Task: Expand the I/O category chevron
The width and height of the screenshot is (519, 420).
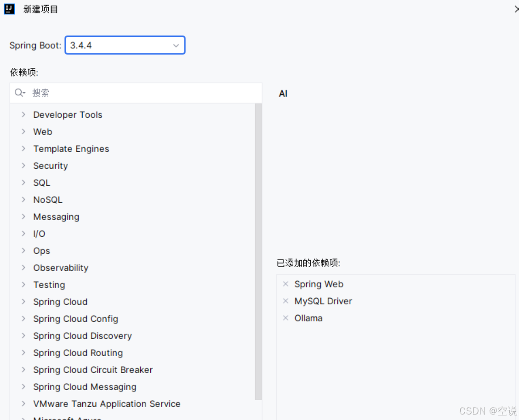Action: 23,233
